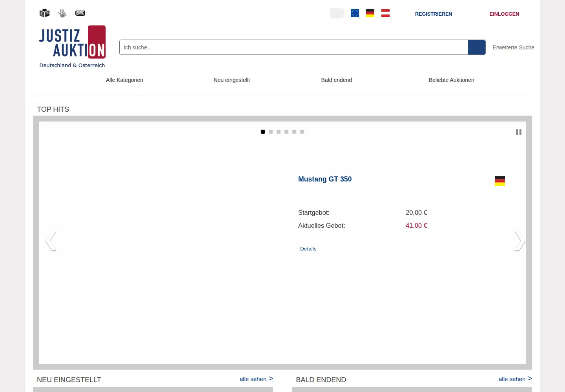Click alle sehen for Bald endend
The width and height of the screenshot is (565, 392).
pyautogui.click(x=515, y=379)
